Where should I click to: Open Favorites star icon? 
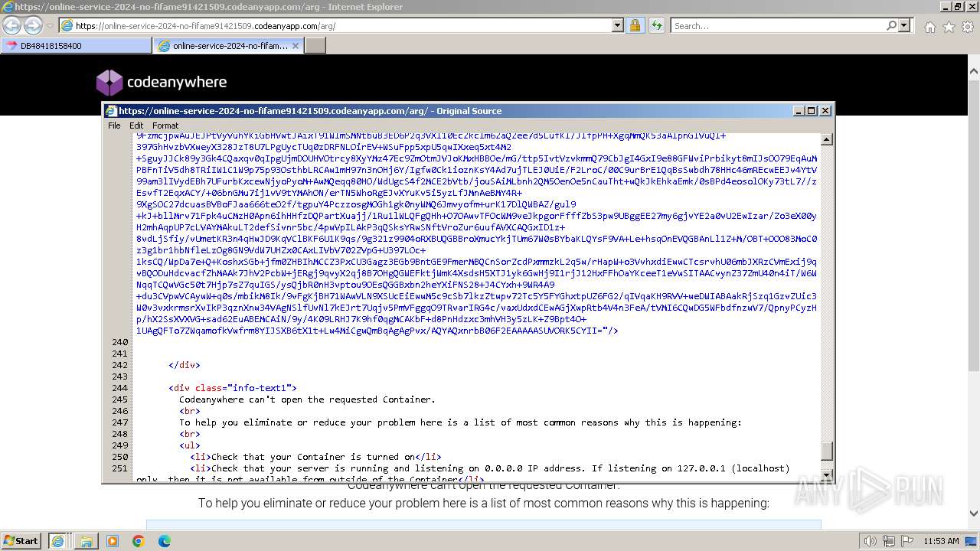point(949,27)
